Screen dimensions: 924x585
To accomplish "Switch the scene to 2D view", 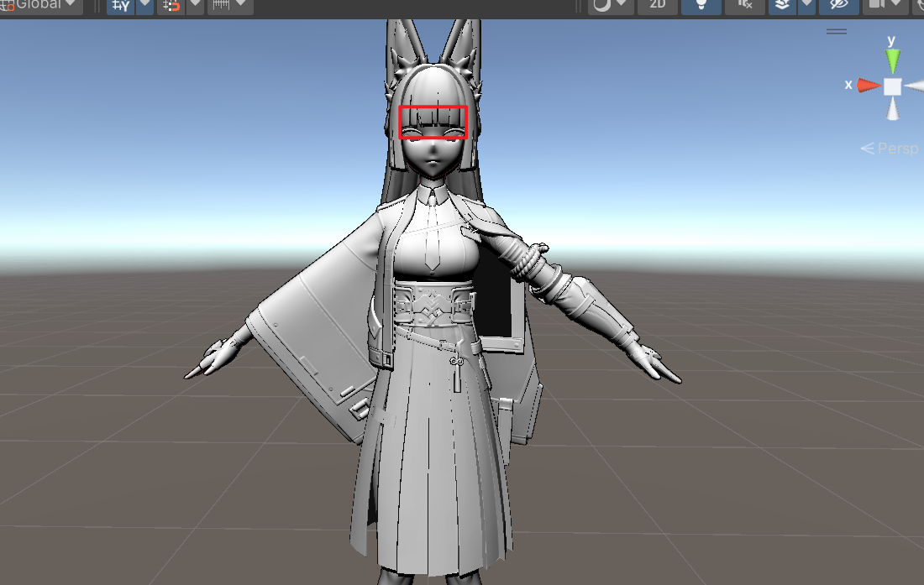I will coord(658,5).
